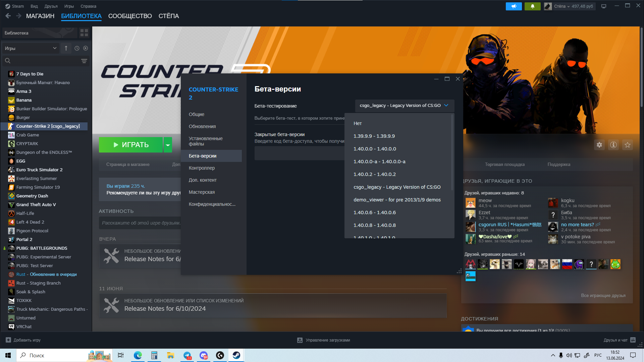644x362 pixels.
Task: Click the Add game plus icon
Action: point(8,340)
